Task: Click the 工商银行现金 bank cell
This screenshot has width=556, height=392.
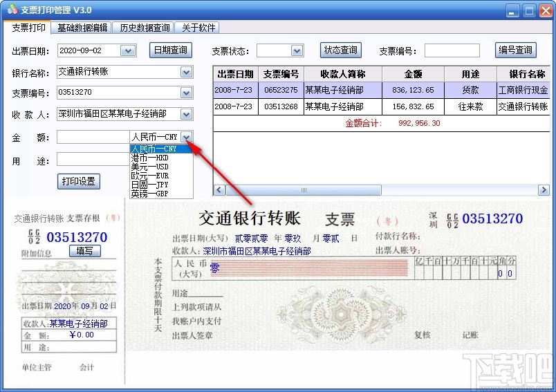Action: click(x=523, y=90)
